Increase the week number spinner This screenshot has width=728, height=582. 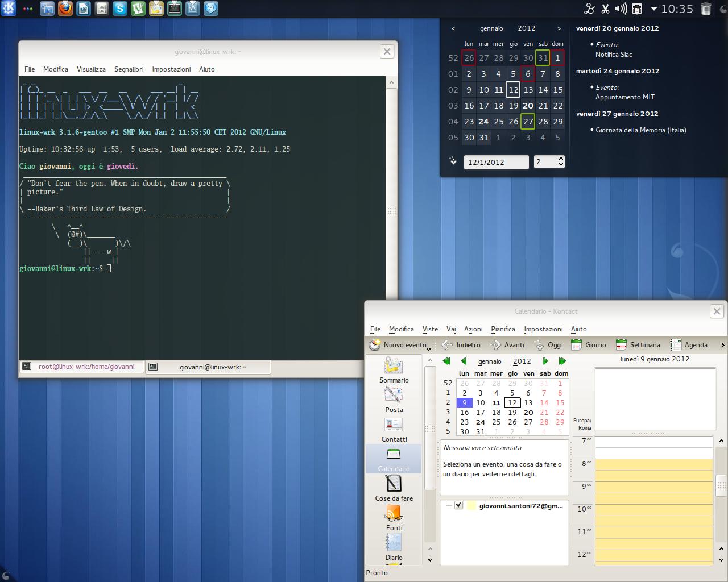(561, 159)
